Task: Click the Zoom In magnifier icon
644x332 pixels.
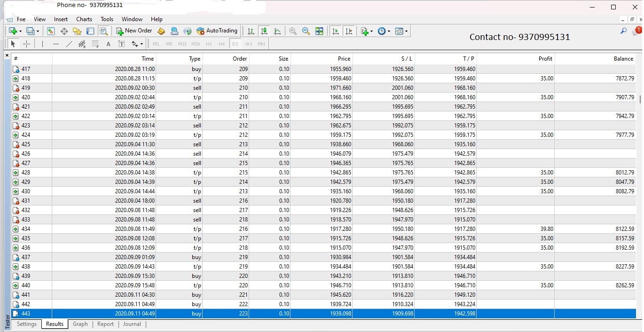Action: point(293,31)
